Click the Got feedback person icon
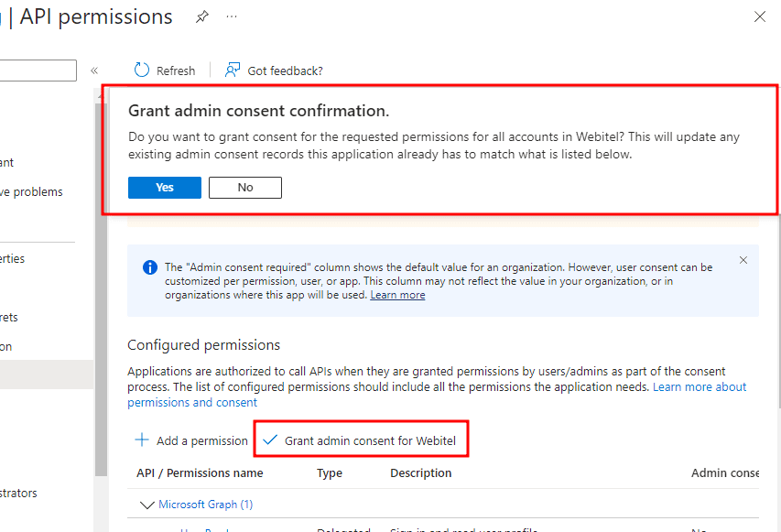781x532 pixels. click(233, 71)
